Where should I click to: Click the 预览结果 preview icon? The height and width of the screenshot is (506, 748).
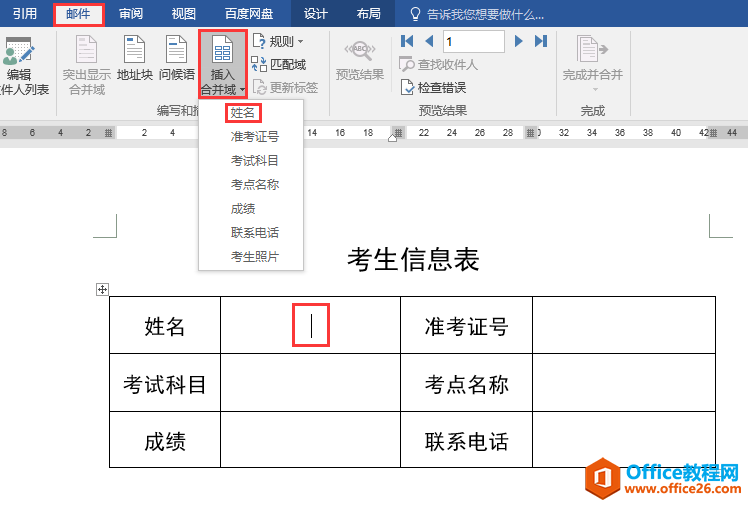(x=360, y=51)
